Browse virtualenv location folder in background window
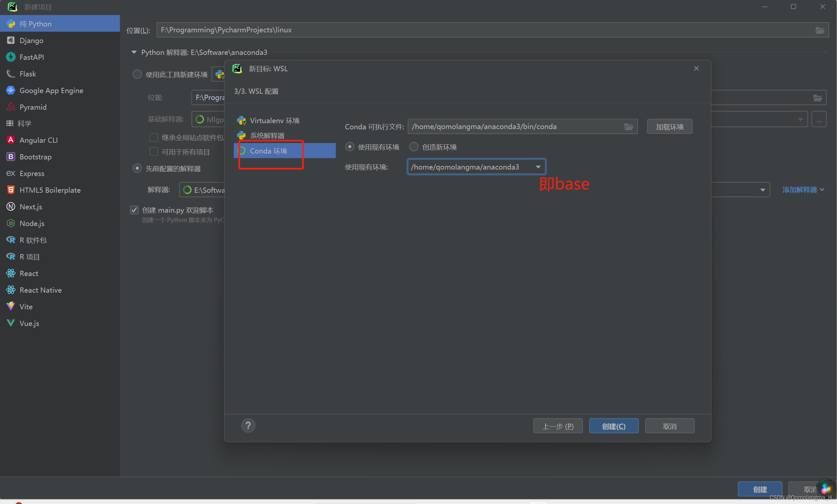 (817, 98)
